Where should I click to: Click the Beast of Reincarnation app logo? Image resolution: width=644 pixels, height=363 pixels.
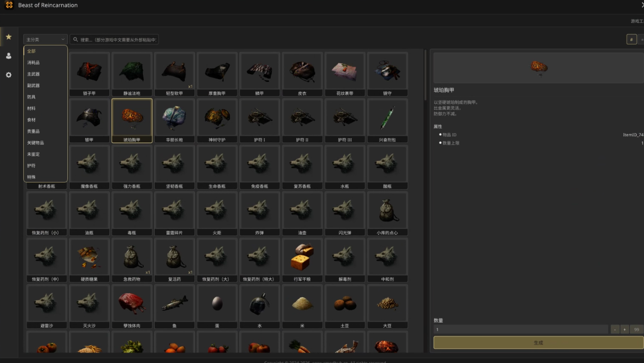[x=9, y=5]
